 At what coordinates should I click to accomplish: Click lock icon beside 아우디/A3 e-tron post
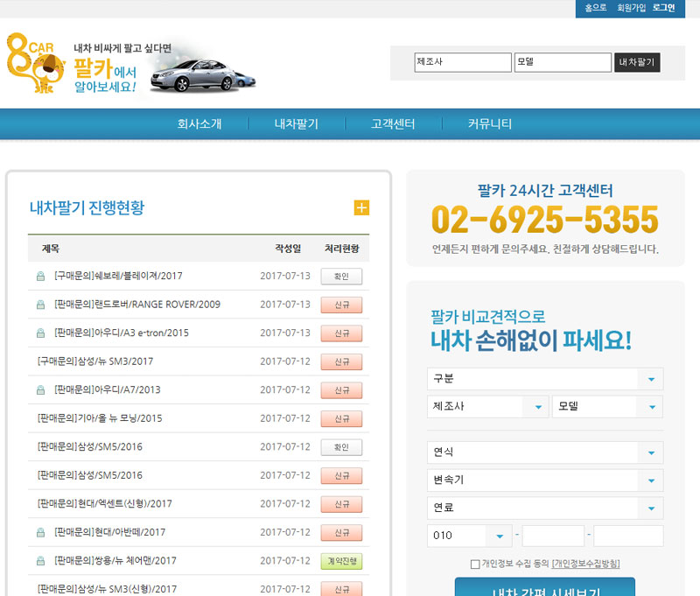tap(40, 333)
